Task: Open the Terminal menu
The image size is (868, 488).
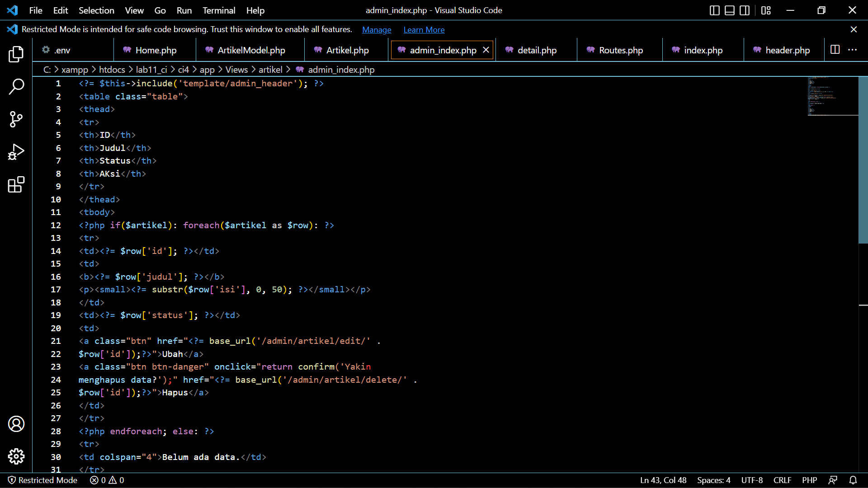Action: point(219,10)
